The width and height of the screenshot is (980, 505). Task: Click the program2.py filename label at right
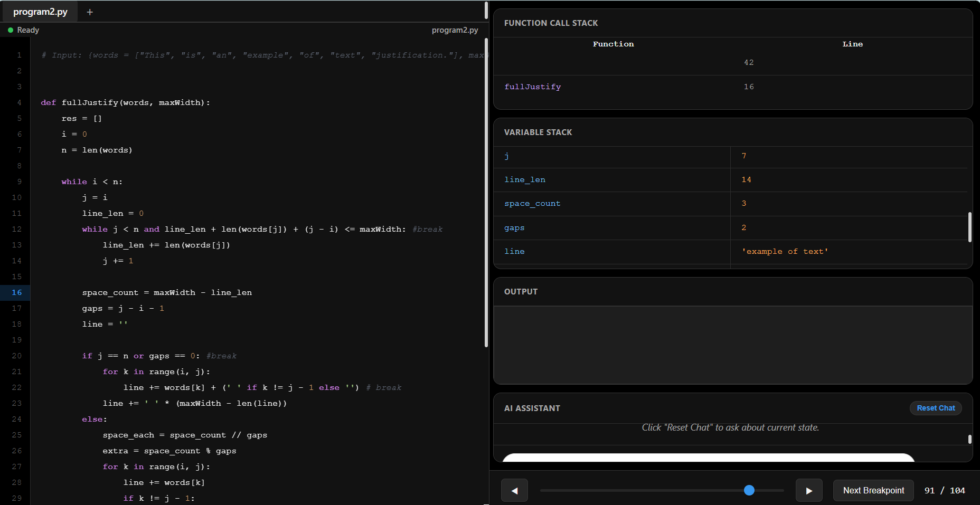pos(455,30)
